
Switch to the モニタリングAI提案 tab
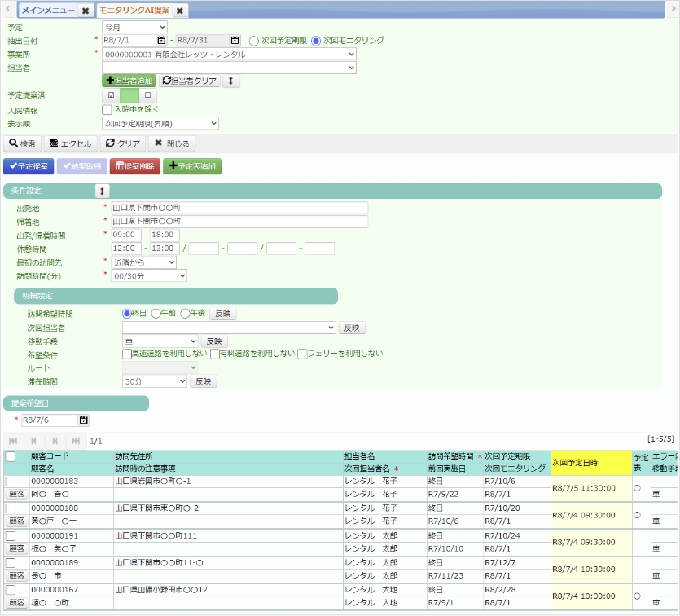tap(134, 11)
